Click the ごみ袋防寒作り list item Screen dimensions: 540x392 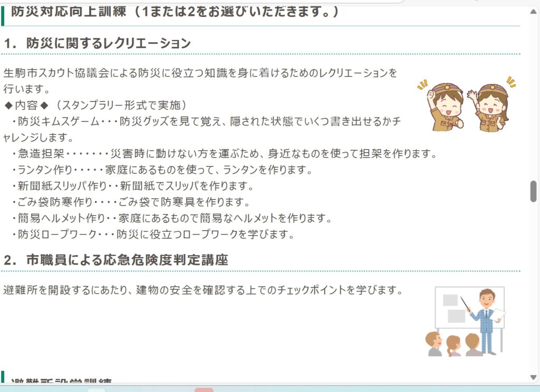click(x=131, y=202)
